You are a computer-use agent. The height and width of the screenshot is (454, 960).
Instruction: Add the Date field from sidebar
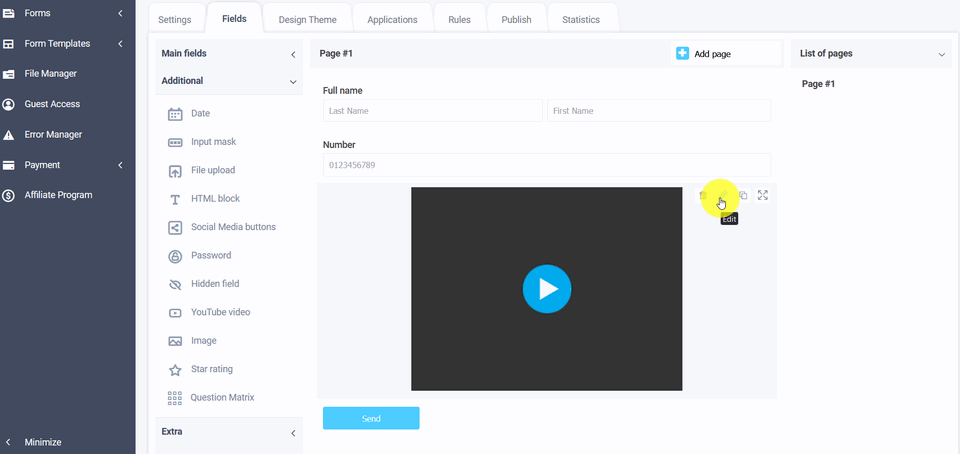click(200, 114)
